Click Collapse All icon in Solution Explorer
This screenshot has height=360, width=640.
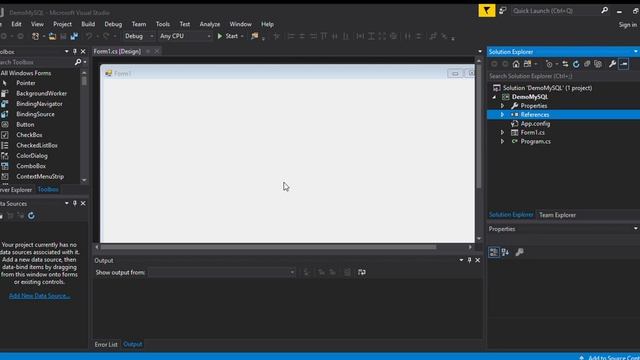point(587,64)
